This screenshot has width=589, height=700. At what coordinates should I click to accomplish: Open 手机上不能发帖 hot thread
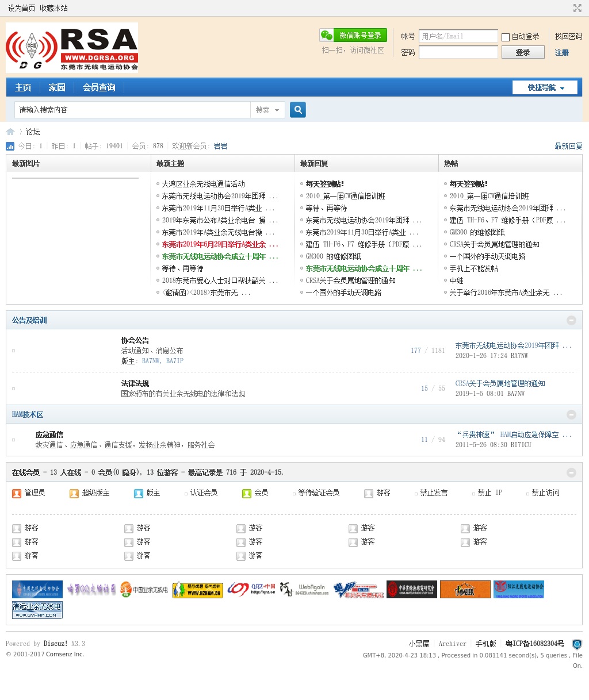click(473, 268)
